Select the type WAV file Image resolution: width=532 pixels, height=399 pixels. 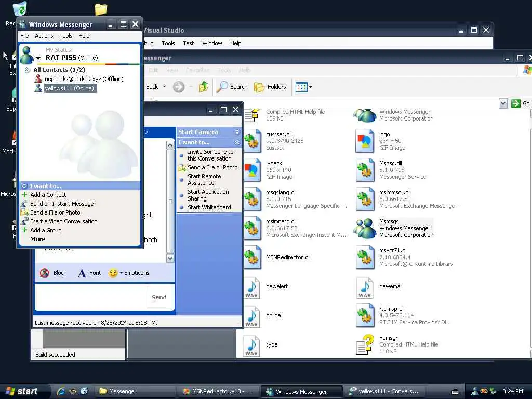click(x=252, y=345)
